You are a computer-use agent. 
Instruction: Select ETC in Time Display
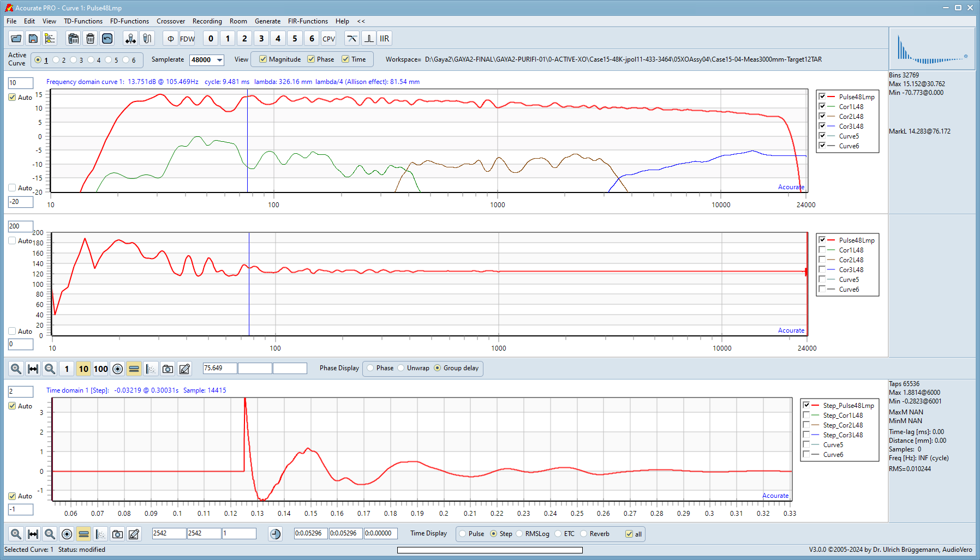coord(558,534)
